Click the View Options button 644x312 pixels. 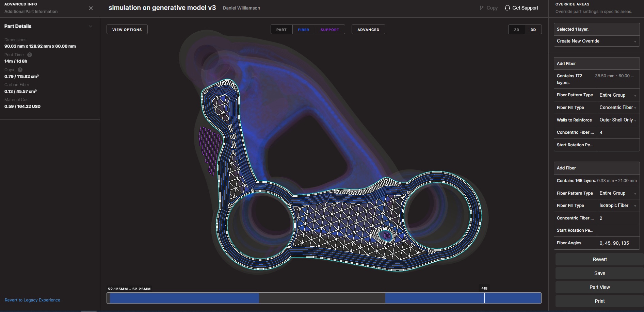[x=127, y=30]
